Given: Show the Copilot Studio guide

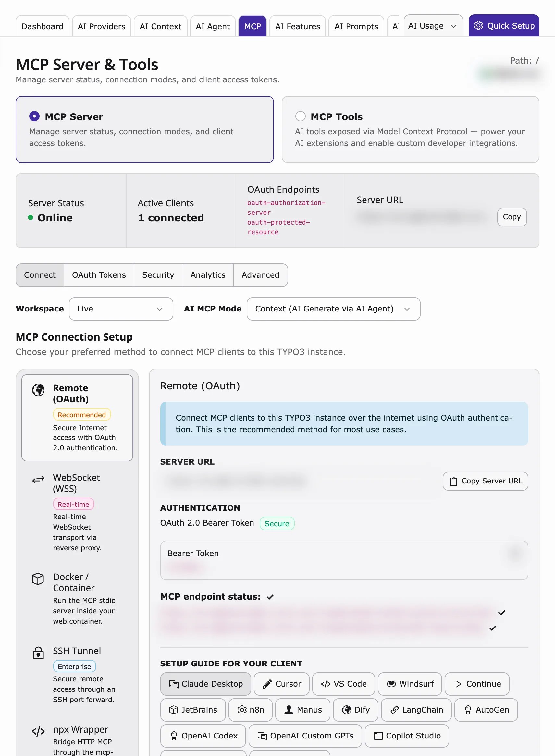Looking at the screenshot, I should 406,736.
